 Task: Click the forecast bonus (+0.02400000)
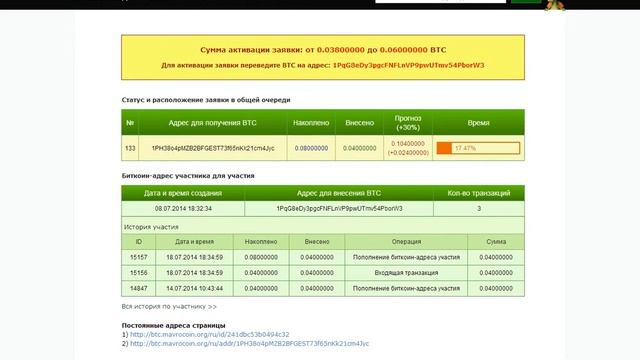(x=408, y=153)
